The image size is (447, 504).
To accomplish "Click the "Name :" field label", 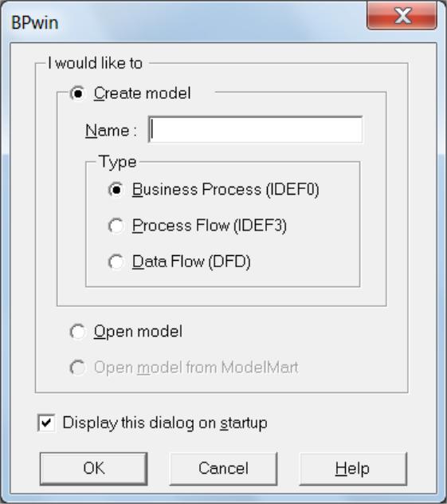I will [111, 131].
